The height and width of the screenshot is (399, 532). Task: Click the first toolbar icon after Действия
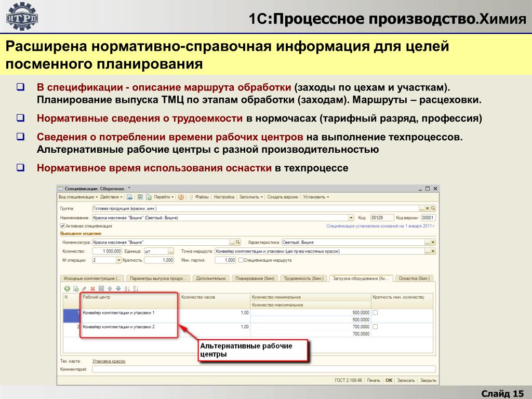pos(129,197)
